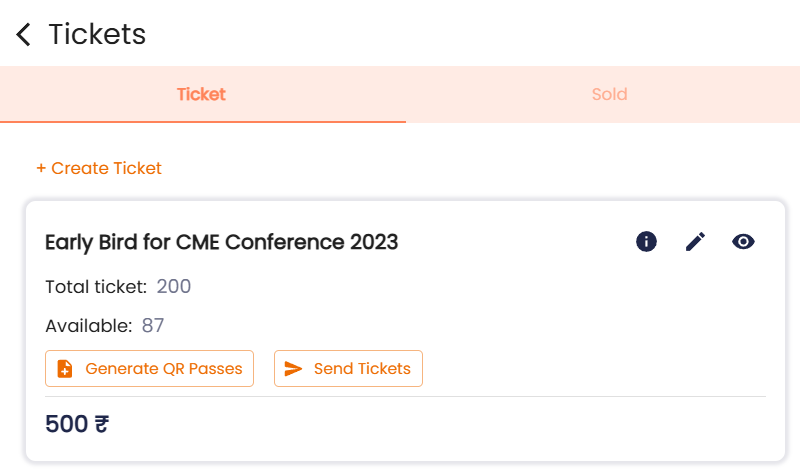Switch to the Sold tab
Screen dimensions: 800x476
(x=609, y=94)
